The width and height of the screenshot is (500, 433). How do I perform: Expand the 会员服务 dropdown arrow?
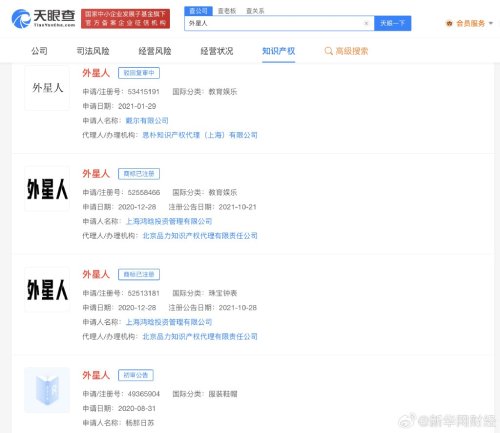(x=490, y=23)
